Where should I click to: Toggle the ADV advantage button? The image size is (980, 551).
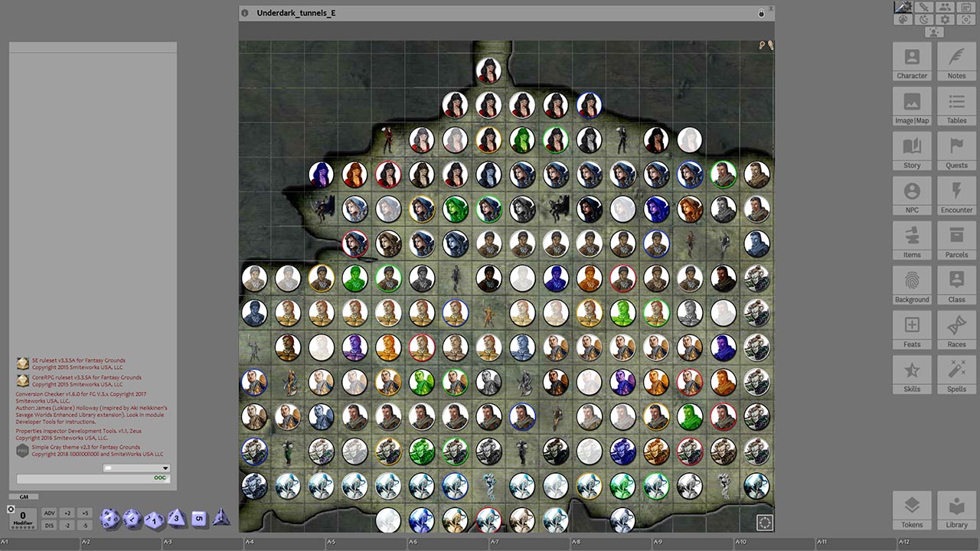49,513
